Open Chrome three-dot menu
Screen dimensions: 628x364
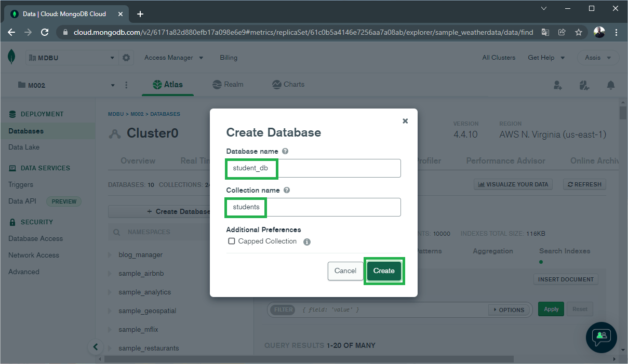(x=617, y=32)
